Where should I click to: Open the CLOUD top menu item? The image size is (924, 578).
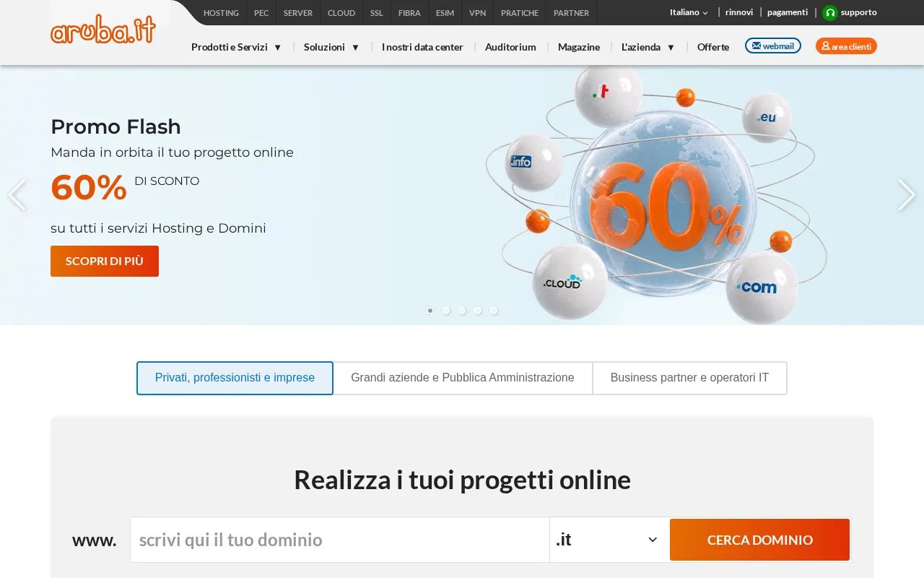[x=341, y=13]
